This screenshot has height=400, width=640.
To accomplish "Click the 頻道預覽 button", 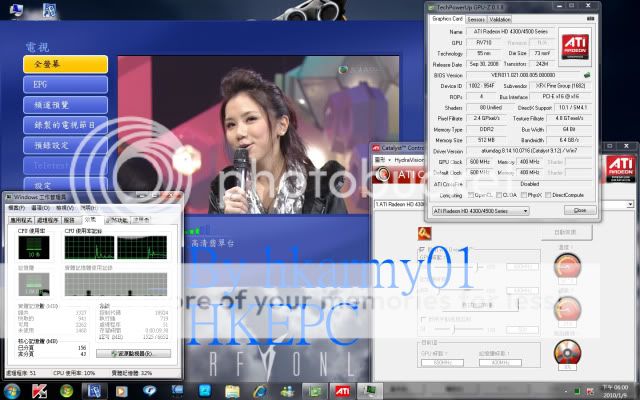I will pyautogui.click(x=66, y=105).
